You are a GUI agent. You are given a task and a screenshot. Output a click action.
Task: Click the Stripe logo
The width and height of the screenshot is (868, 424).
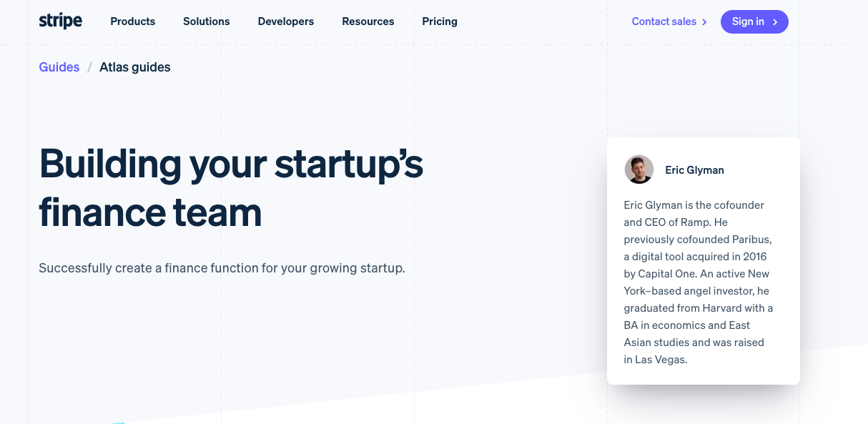(x=60, y=21)
